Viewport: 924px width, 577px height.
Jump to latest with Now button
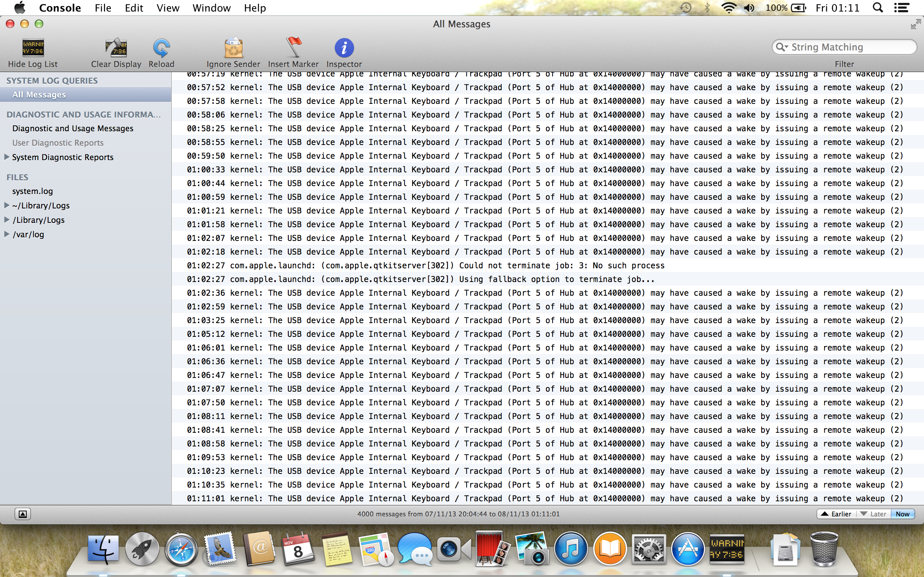tap(902, 514)
